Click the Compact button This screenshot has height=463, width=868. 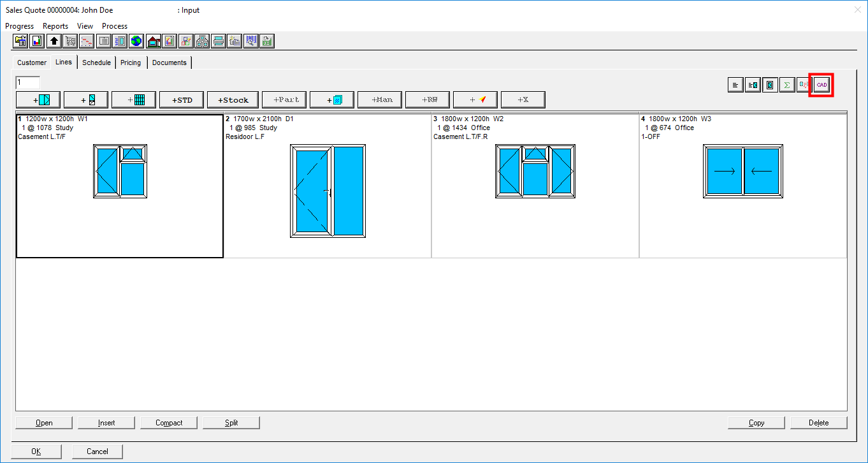[169, 423]
